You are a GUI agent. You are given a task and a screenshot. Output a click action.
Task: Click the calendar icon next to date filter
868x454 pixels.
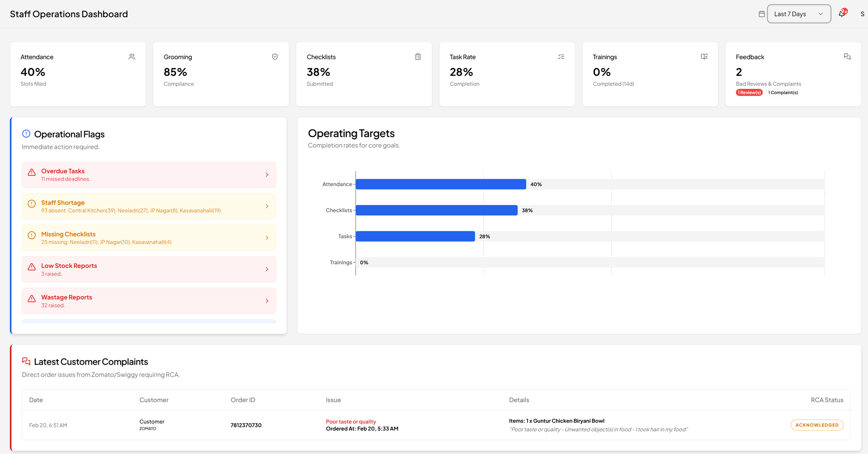[x=761, y=14]
